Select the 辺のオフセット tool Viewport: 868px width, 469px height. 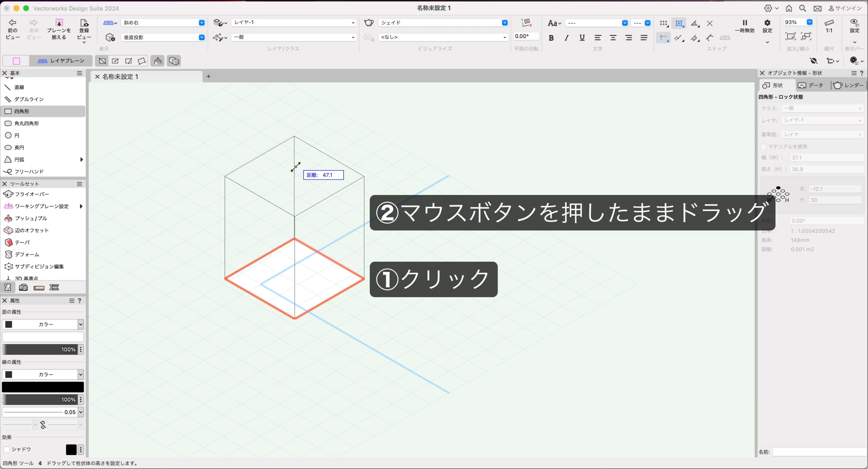tap(43, 231)
